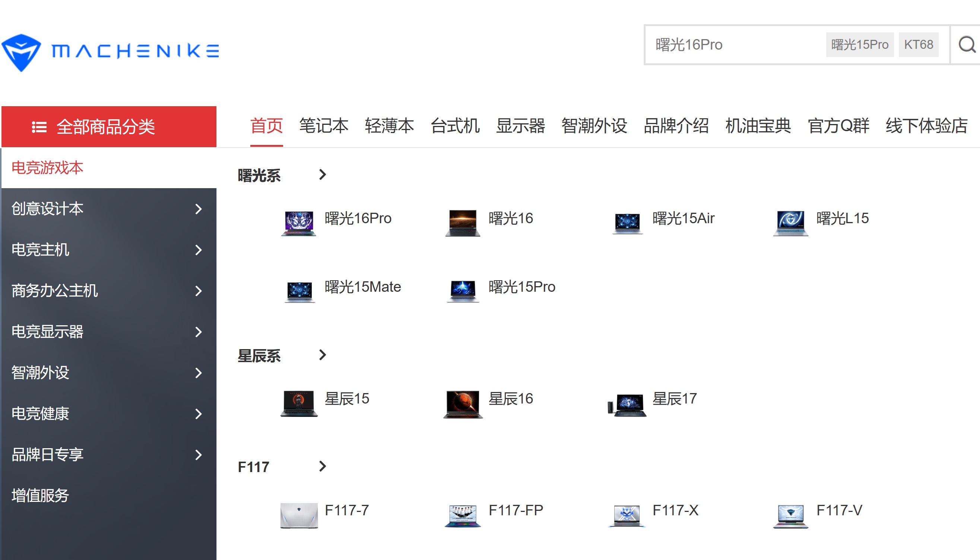Click 星辰17 product name link

(x=675, y=399)
